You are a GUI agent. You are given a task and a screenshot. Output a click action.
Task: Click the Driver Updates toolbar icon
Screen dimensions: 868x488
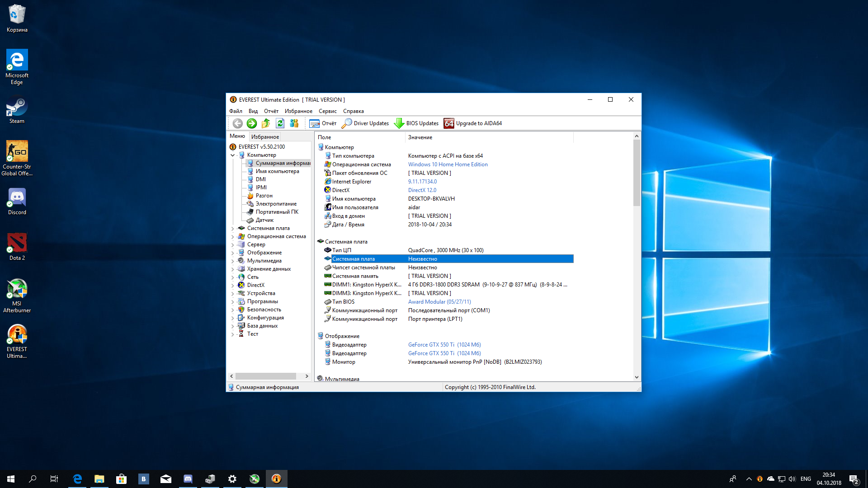(365, 123)
